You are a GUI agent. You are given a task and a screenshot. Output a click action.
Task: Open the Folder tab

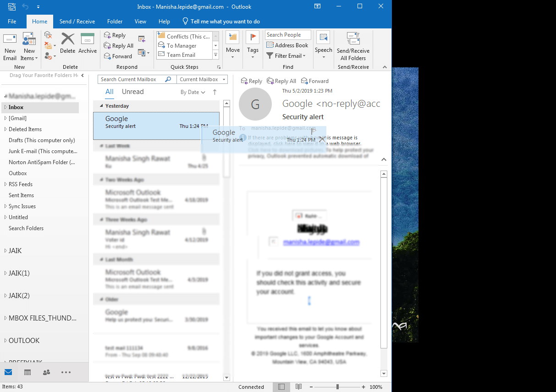pyautogui.click(x=115, y=22)
